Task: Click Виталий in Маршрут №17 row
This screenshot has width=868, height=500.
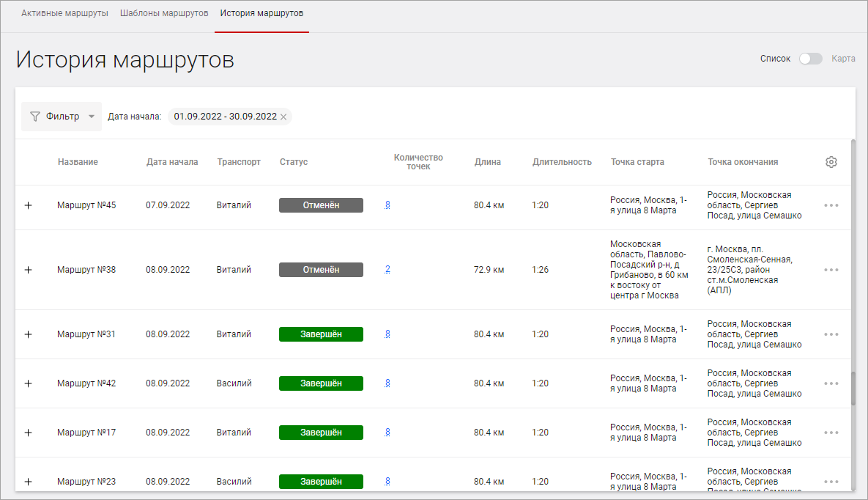Action: coord(234,433)
